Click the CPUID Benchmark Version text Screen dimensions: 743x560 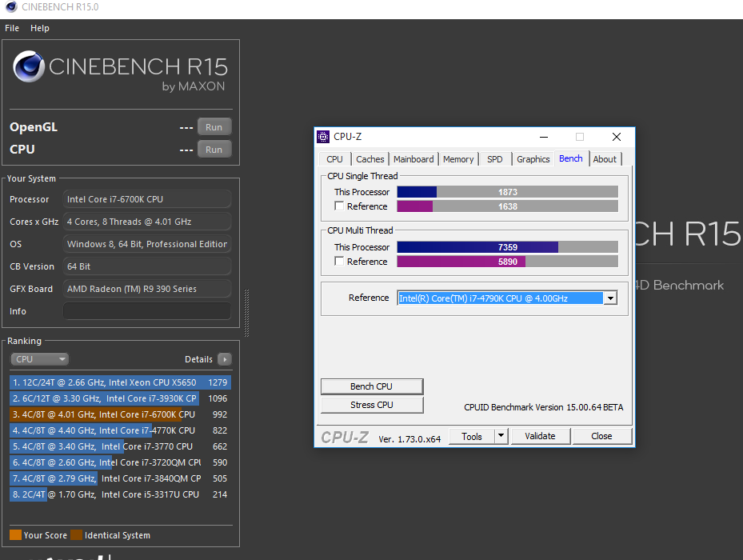pyautogui.click(x=544, y=407)
